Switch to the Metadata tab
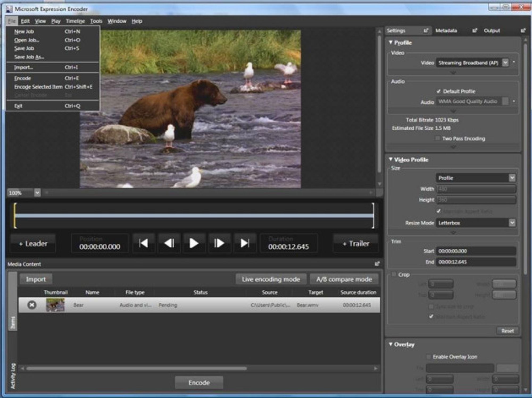This screenshot has width=532, height=398. click(446, 31)
